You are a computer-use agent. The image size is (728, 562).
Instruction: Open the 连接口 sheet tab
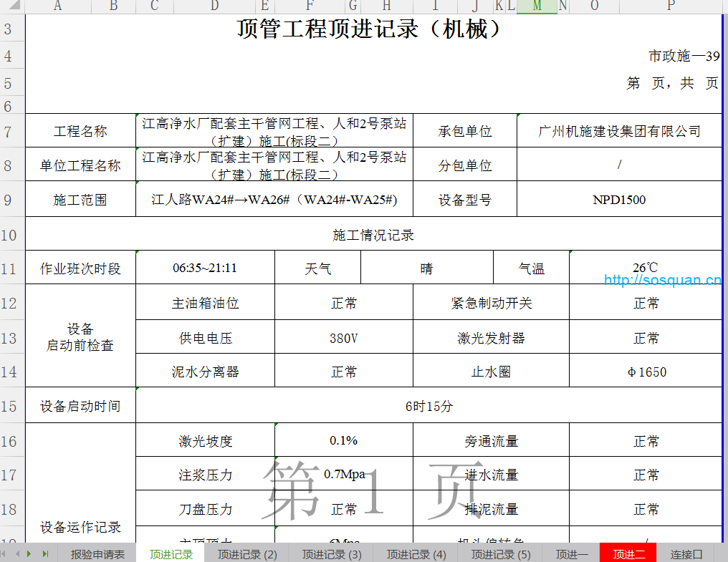686,554
